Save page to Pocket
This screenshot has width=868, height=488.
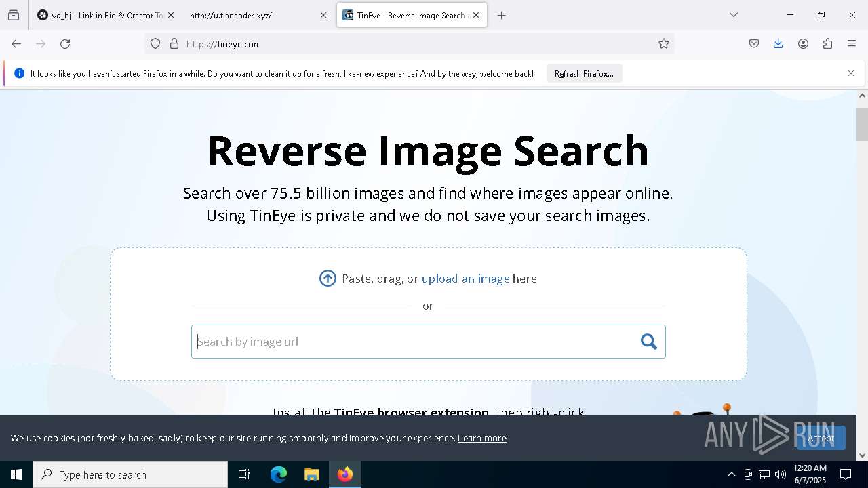754,44
